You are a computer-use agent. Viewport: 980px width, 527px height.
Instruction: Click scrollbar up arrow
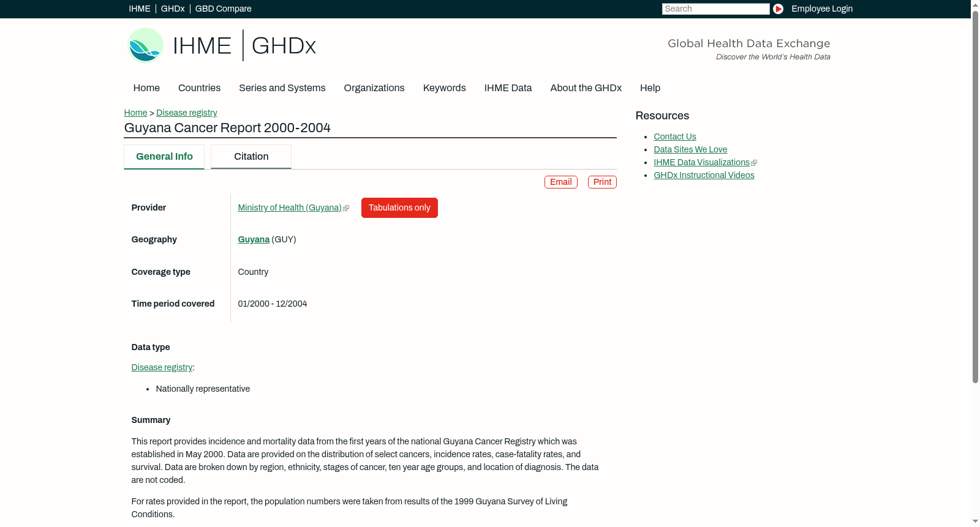[975, 4]
